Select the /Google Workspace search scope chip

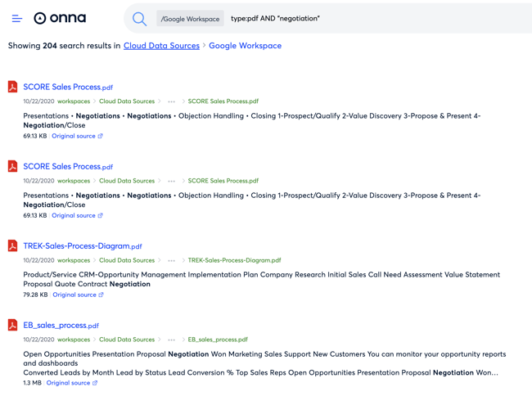click(x=190, y=19)
